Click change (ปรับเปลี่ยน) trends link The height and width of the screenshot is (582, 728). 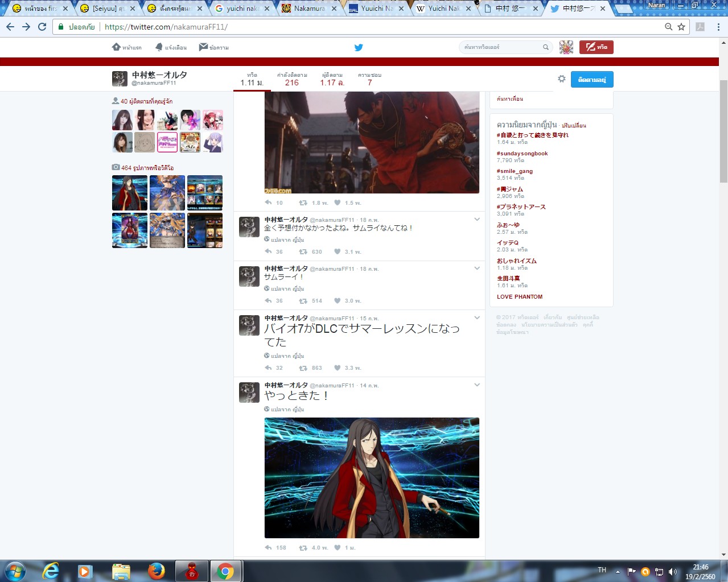tap(574, 125)
